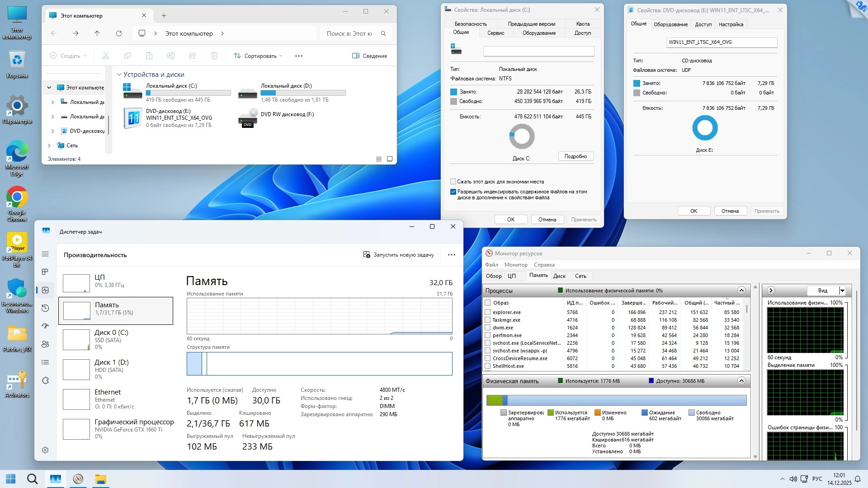Open the Сервис tab in disk C properties
Screen dimensions: 868x488
coord(495,33)
